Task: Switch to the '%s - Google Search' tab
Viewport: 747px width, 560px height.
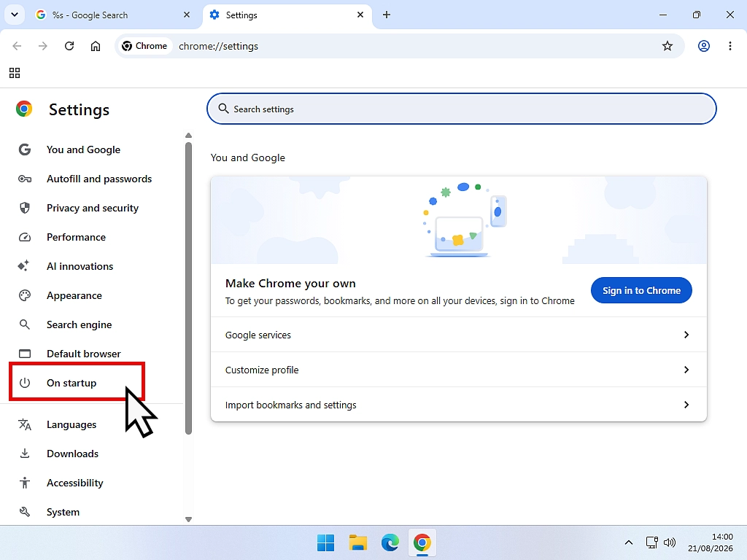Action: coord(112,15)
